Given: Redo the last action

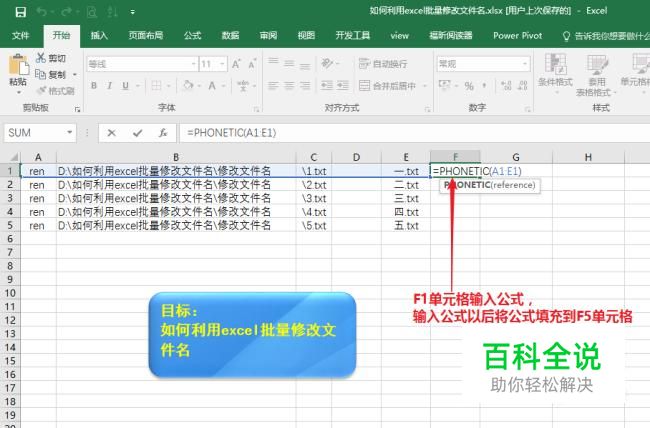Looking at the screenshot, I should [66, 12].
